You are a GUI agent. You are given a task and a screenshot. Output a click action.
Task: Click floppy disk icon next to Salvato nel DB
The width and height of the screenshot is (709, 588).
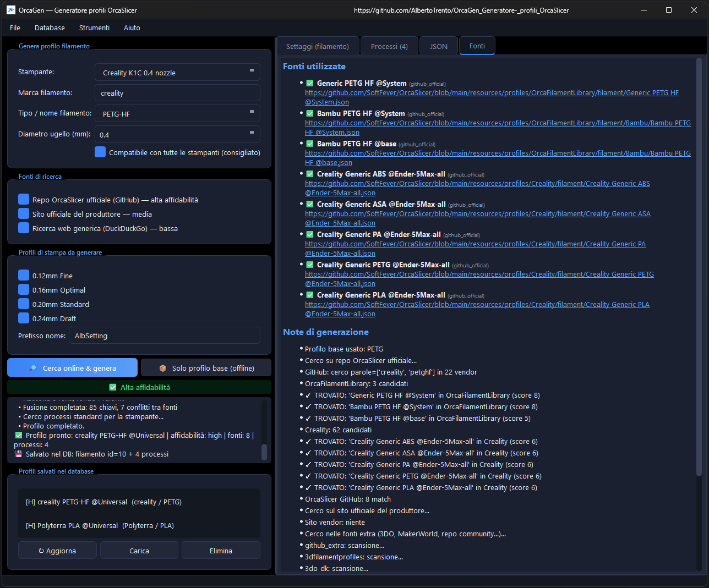click(x=19, y=454)
